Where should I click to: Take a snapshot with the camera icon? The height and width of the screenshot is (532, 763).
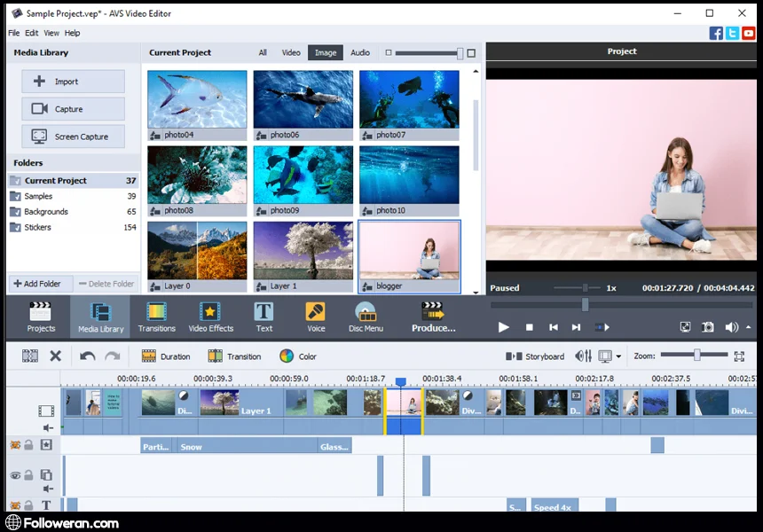coord(708,327)
